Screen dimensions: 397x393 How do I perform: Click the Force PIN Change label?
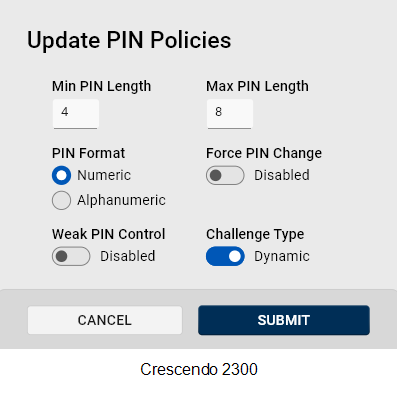click(x=264, y=153)
